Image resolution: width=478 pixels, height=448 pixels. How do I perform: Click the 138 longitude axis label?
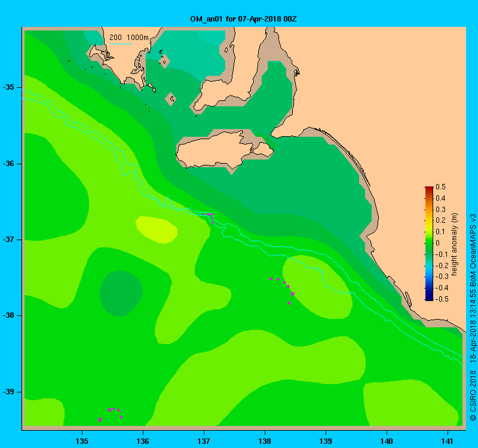[x=265, y=441]
